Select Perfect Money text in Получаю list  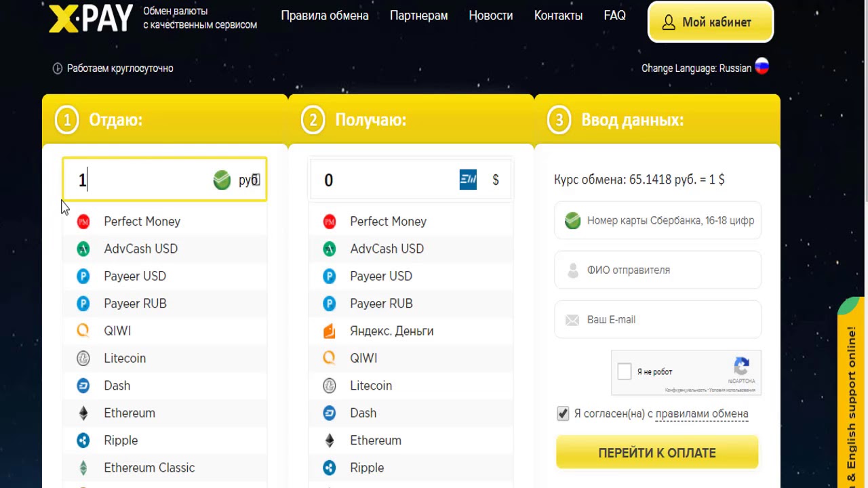click(389, 222)
